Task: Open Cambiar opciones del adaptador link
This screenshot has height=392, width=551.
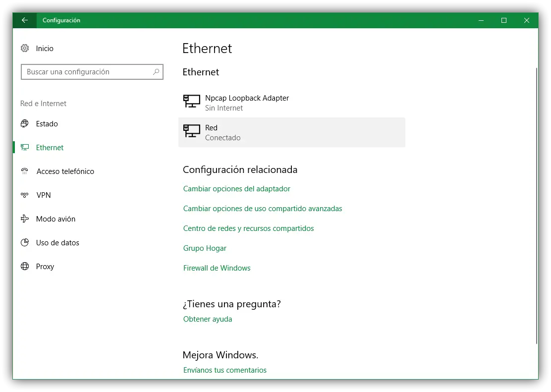Action: tap(237, 189)
